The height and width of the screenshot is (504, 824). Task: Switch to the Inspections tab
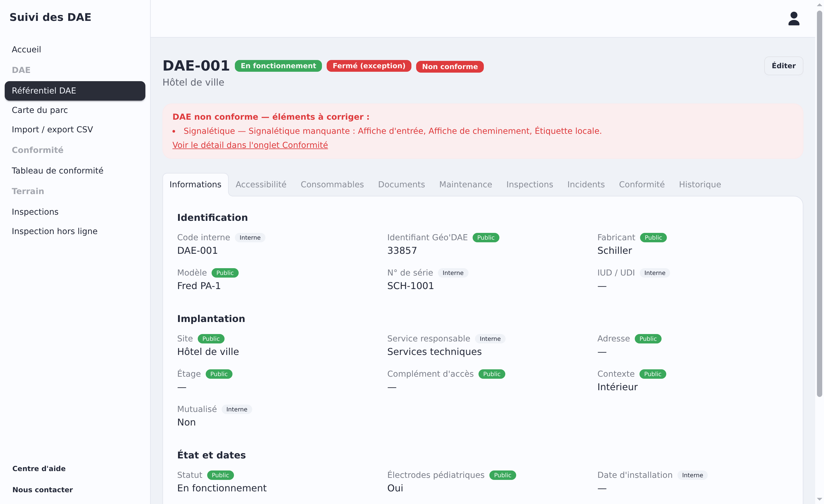(x=530, y=184)
